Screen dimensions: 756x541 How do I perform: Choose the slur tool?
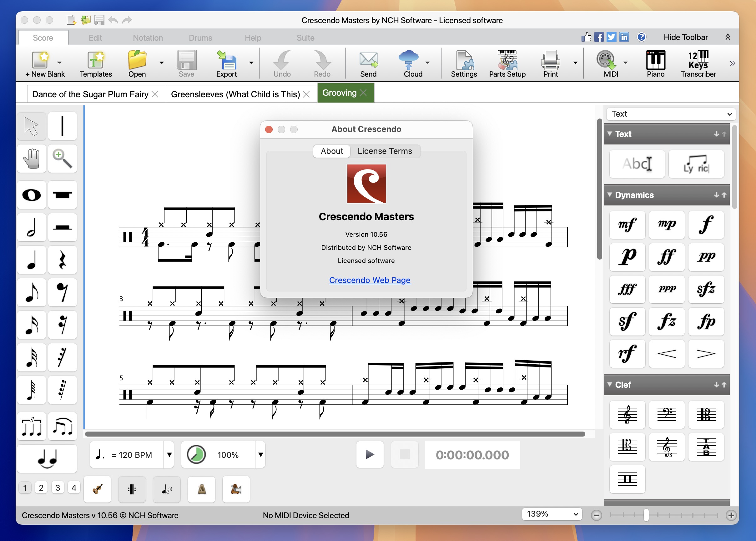(x=62, y=427)
